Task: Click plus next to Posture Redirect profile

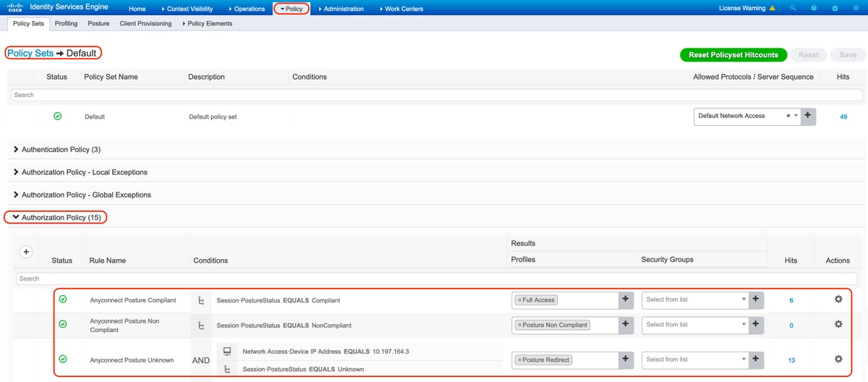Action: click(x=625, y=360)
